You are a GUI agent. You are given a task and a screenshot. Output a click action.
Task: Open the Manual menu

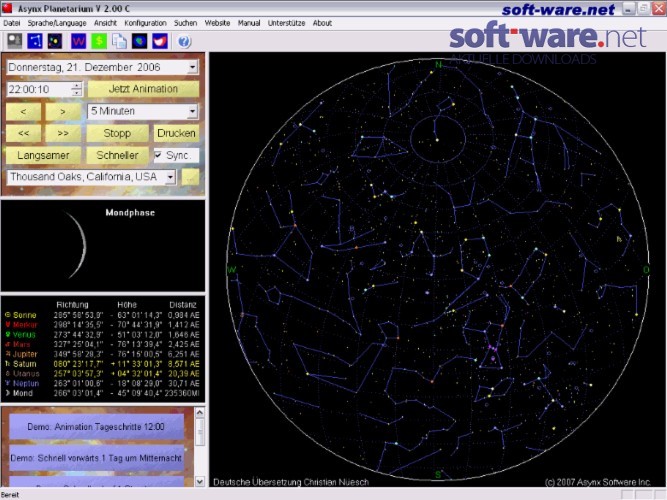[249, 23]
